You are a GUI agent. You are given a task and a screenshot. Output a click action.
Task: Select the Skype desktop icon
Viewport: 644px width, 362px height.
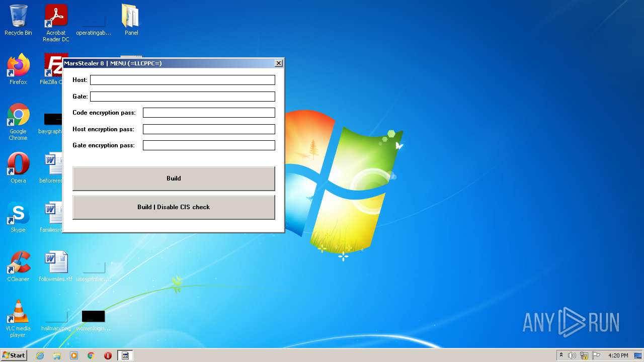[x=18, y=217]
